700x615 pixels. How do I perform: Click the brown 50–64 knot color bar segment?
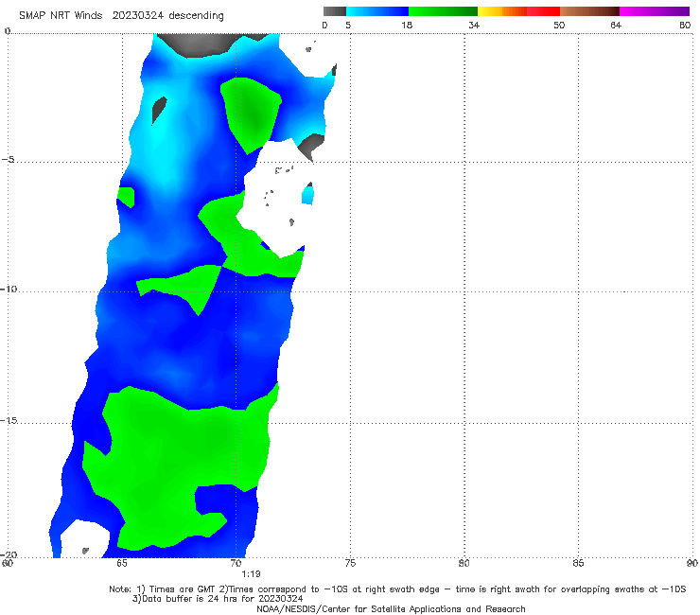tap(589, 11)
